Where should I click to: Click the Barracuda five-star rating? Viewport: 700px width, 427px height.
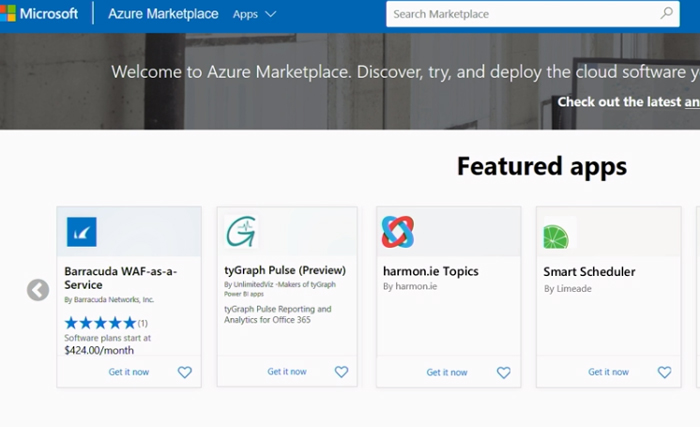point(100,322)
